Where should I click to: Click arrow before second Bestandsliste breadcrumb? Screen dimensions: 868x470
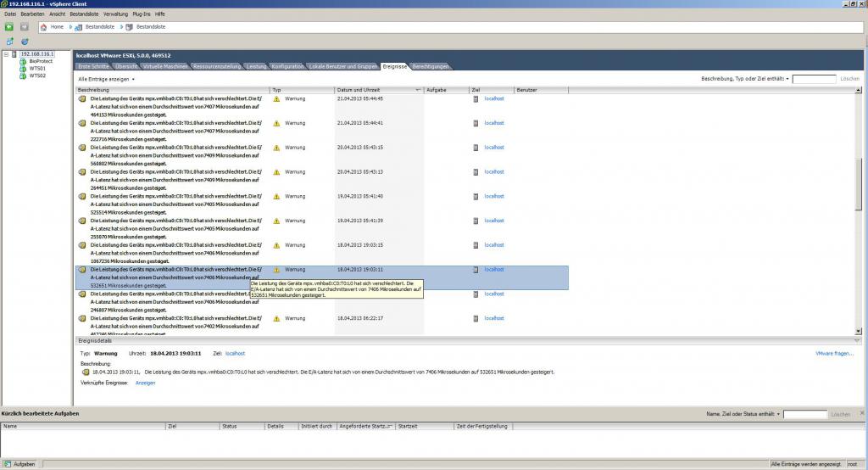coord(122,26)
